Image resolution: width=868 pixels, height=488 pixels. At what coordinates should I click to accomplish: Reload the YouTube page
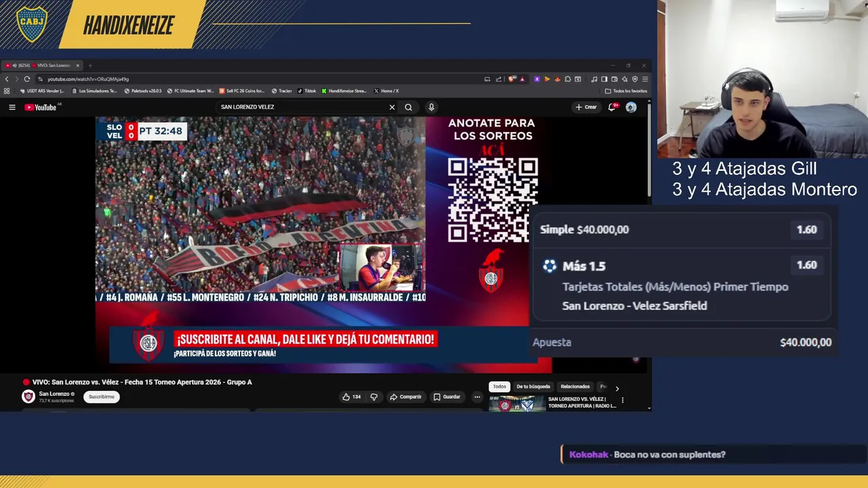(x=27, y=79)
